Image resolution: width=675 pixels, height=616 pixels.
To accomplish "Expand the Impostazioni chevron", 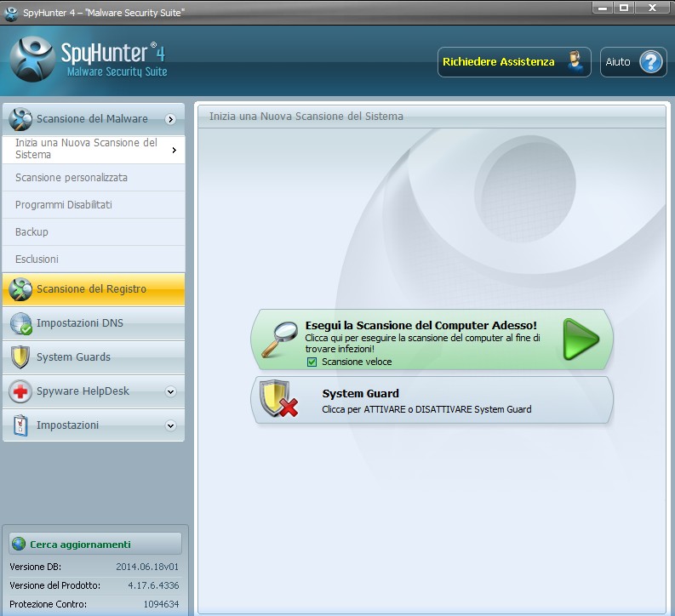I will point(171,425).
